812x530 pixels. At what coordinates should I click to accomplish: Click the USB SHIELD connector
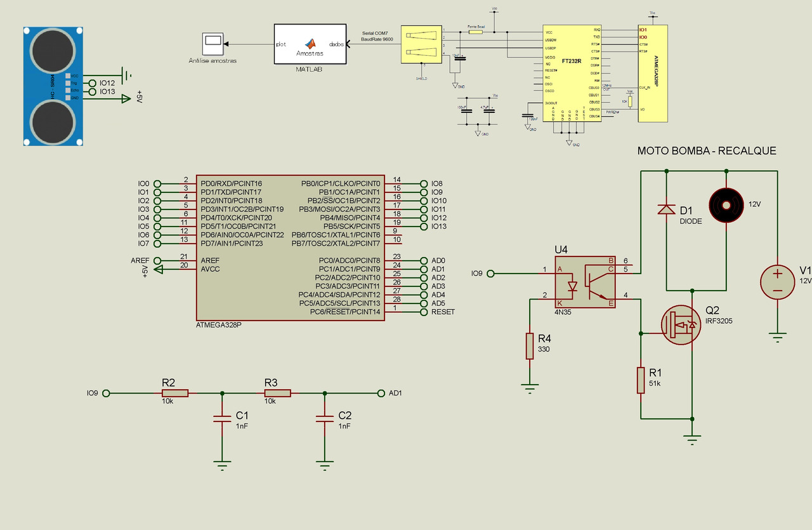click(421, 44)
